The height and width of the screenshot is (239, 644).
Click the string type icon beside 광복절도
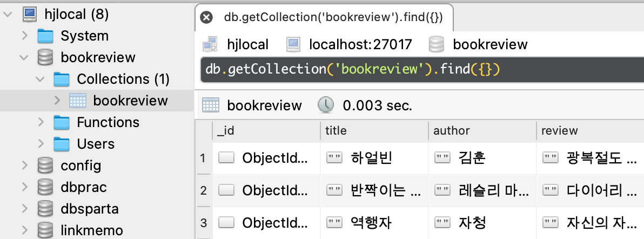[x=551, y=157]
